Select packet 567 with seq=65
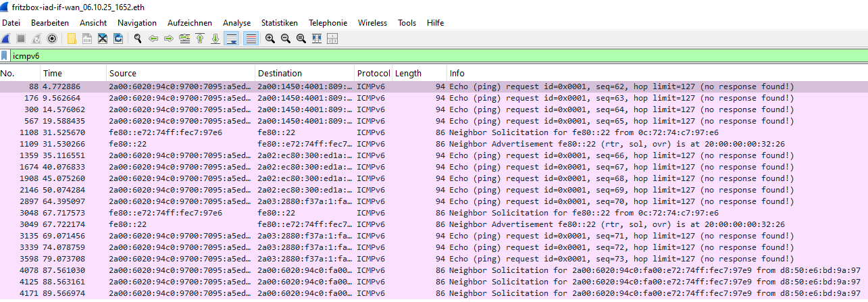This screenshot has width=868, height=302. [x=434, y=121]
